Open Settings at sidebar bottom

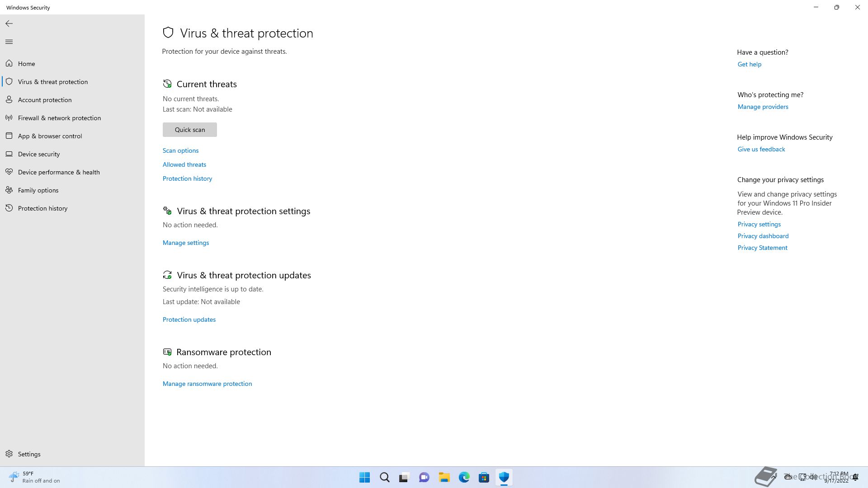pyautogui.click(x=72, y=454)
